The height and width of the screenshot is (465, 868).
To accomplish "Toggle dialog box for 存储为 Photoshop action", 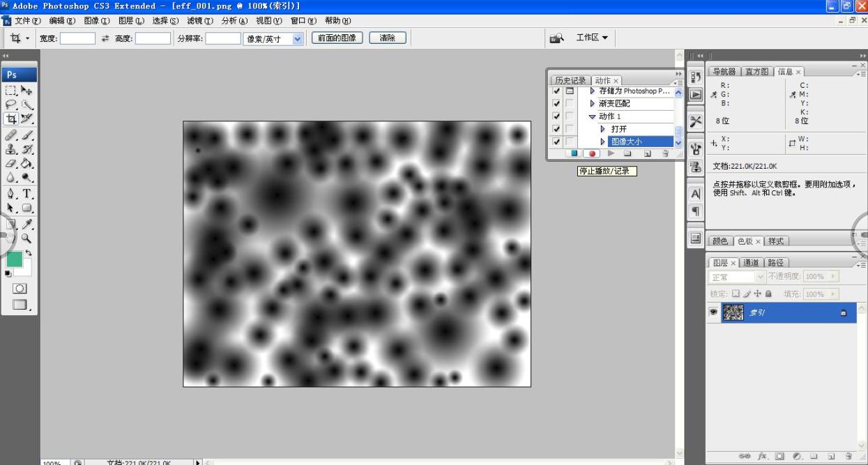I will pos(570,91).
